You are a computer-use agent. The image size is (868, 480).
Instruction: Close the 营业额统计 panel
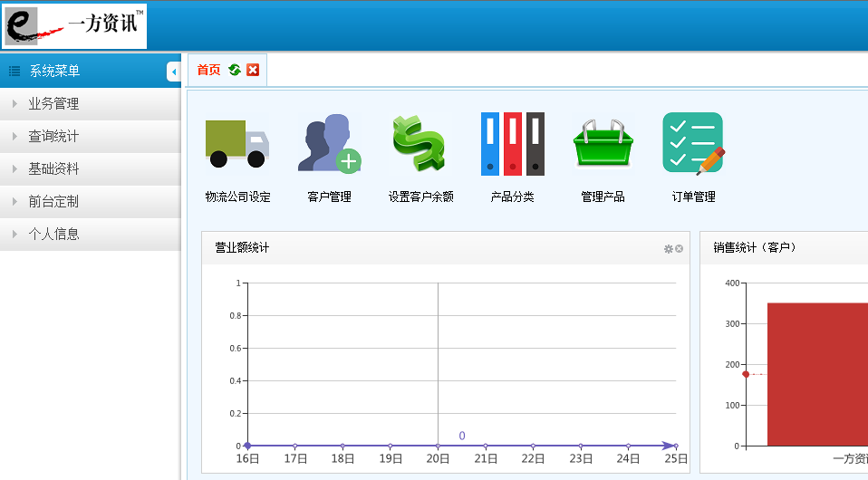tap(680, 249)
